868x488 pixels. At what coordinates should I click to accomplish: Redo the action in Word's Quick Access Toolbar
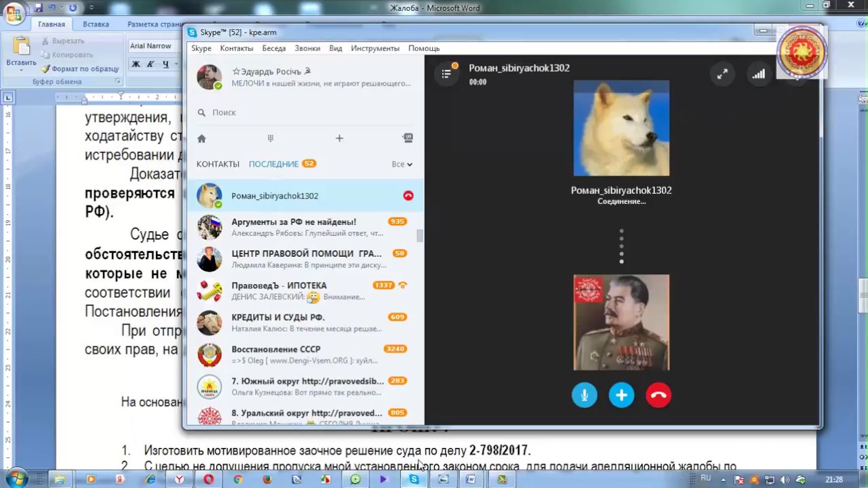click(73, 8)
